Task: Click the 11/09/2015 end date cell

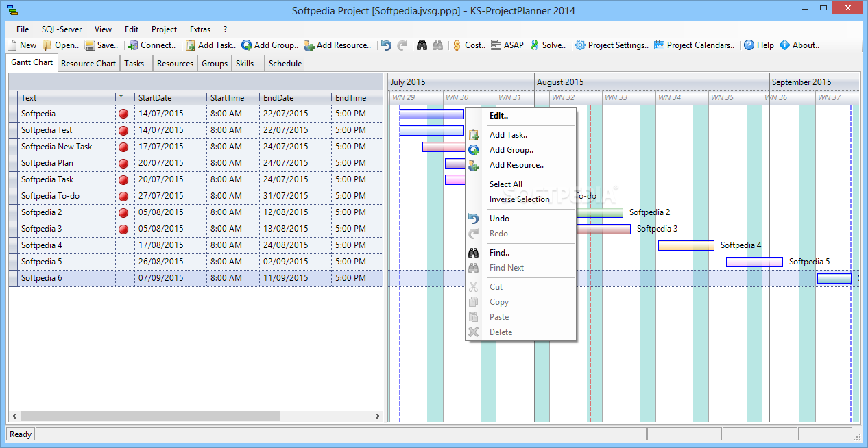Action: (x=296, y=278)
